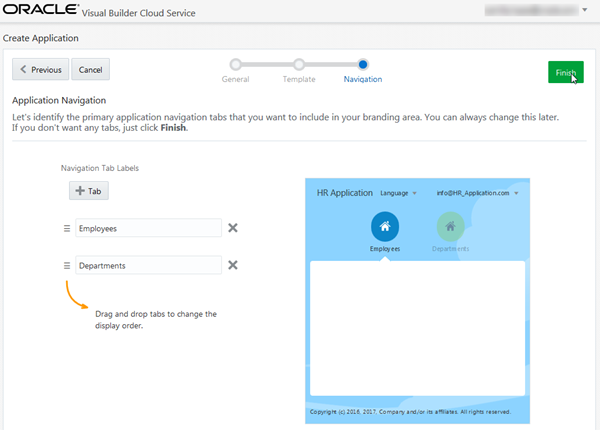This screenshot has width=600, height=430.
Task: Click the Departments home icon in preview
Action: (x=451, y=226)
